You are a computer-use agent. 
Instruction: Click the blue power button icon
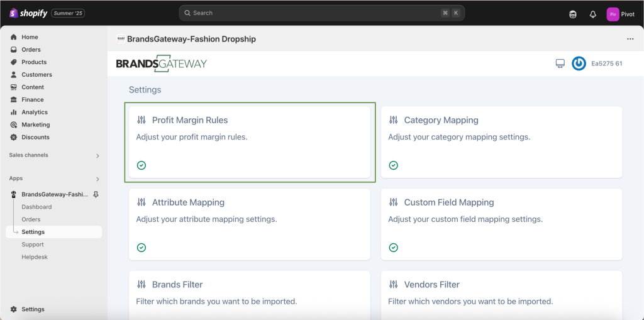tap(579, 63)
